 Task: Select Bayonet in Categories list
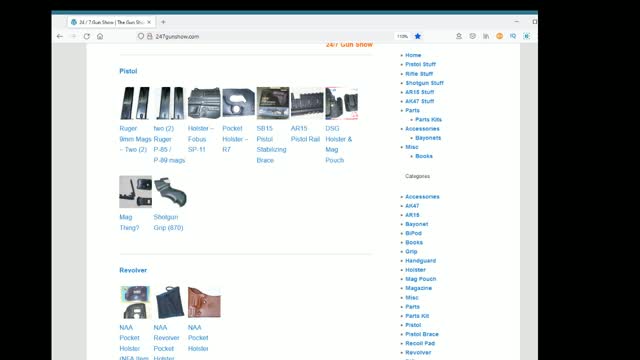pyautogui.click(x=416, y=224)
